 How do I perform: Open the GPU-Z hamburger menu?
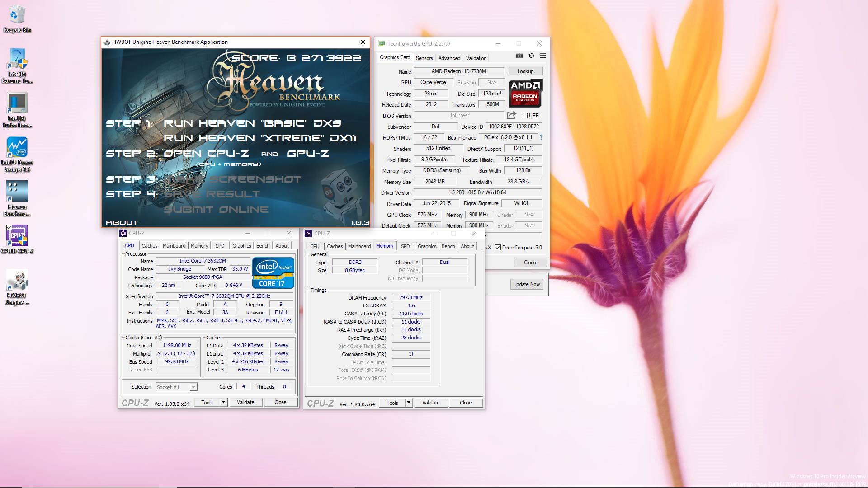[542, 56]
